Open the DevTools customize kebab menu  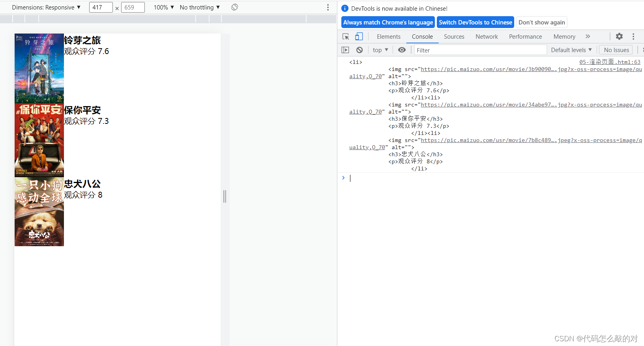click(633, 36)
